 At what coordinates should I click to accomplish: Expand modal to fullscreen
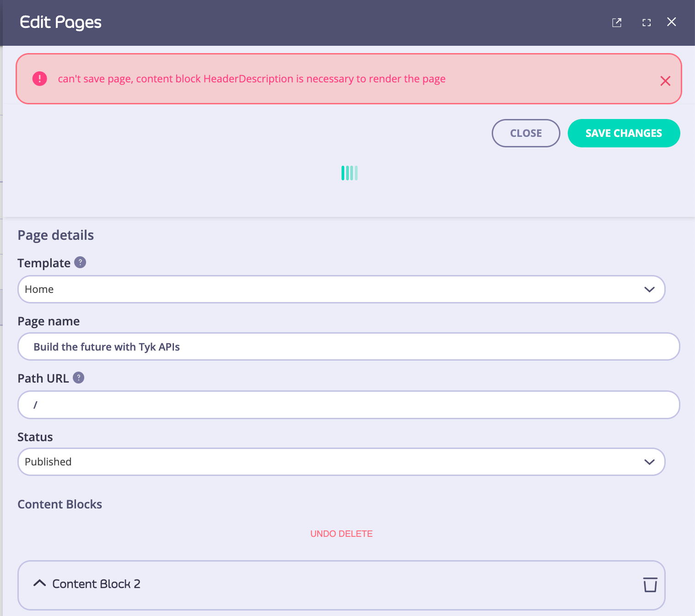pyautogui.click(x=646, y=22)
